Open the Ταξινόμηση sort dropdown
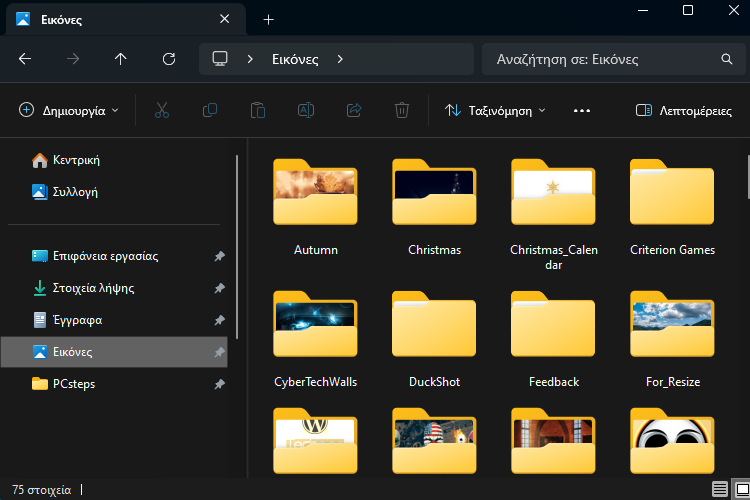Screen dimensions: 750x500 495,111
